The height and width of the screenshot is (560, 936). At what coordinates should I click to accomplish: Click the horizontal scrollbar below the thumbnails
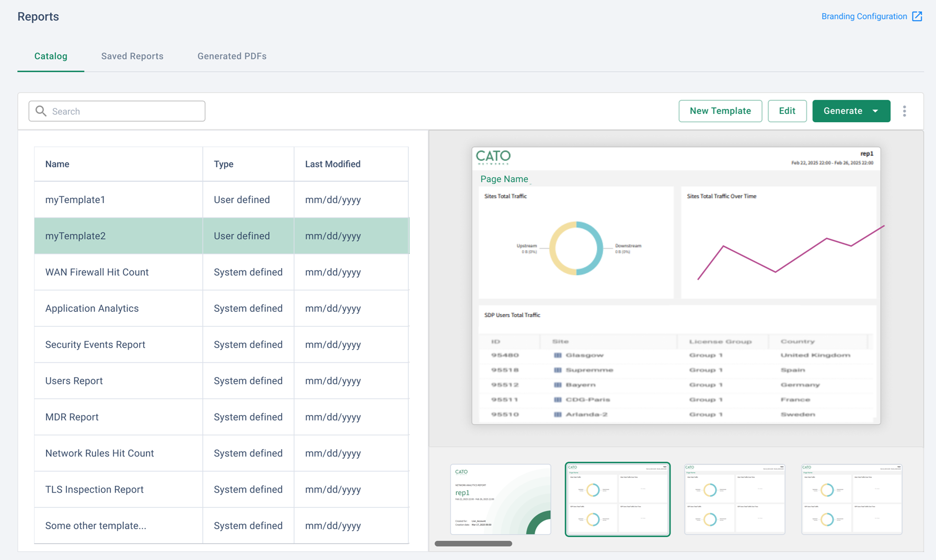click(473, 543)
